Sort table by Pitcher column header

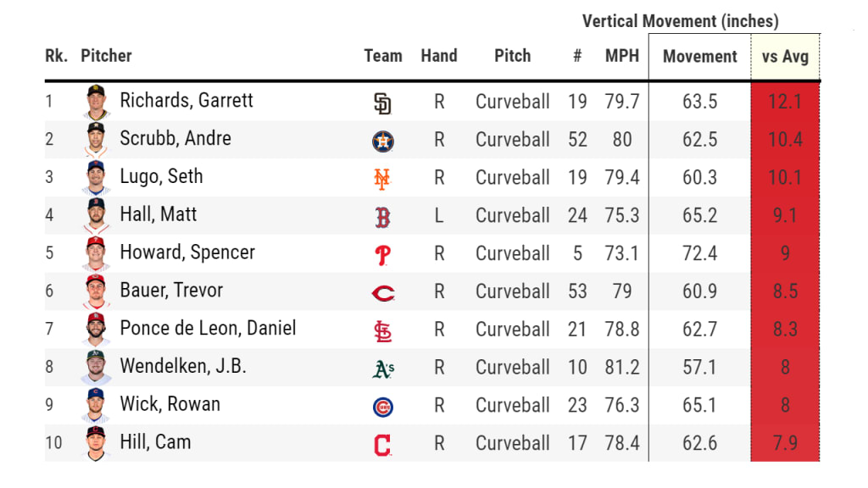pos(106,57)
